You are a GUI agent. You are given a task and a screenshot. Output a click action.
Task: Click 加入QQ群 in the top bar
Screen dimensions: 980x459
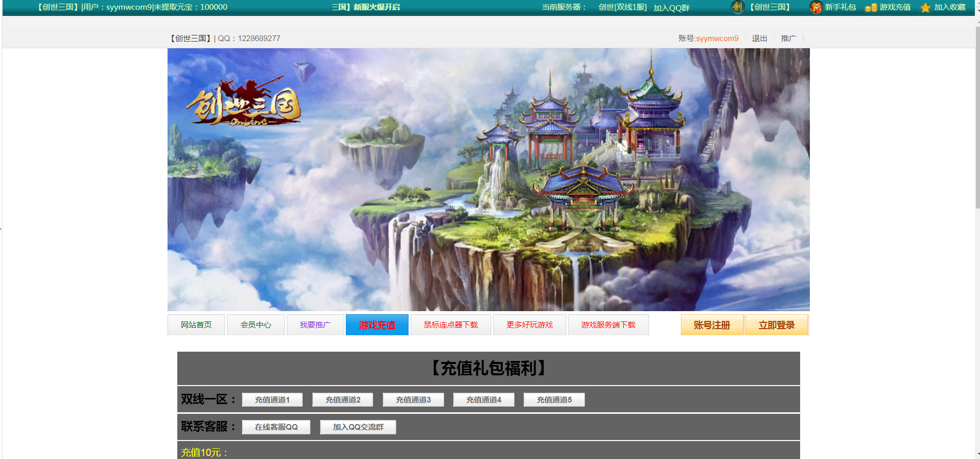pyautogui.click(x=671, y=8)
